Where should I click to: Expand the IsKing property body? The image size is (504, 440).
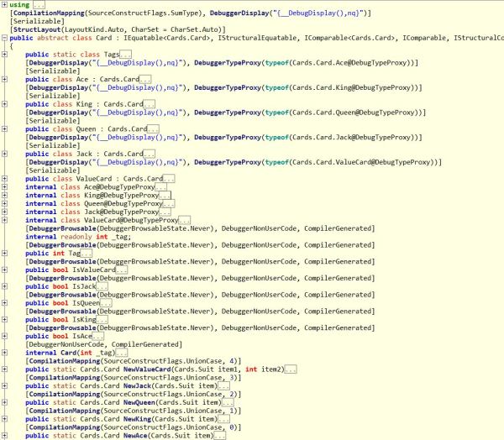[x=4, y=319]
